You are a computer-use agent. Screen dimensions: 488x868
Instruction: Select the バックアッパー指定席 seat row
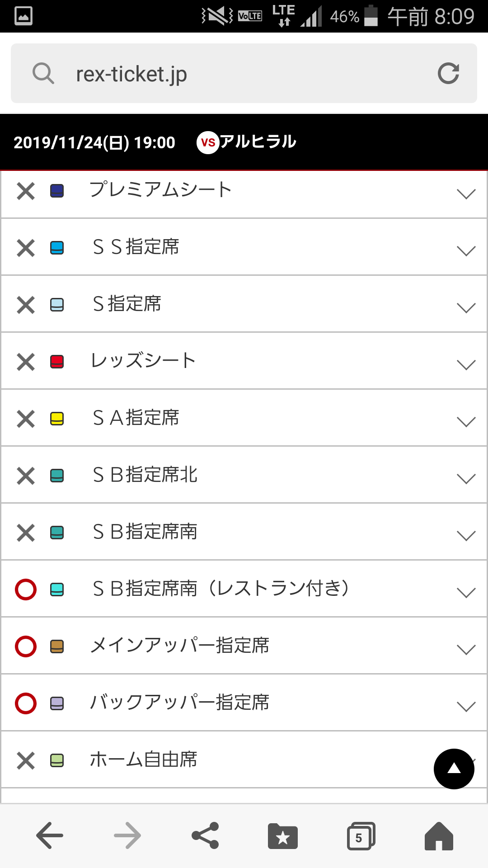(x=244, y=703)
